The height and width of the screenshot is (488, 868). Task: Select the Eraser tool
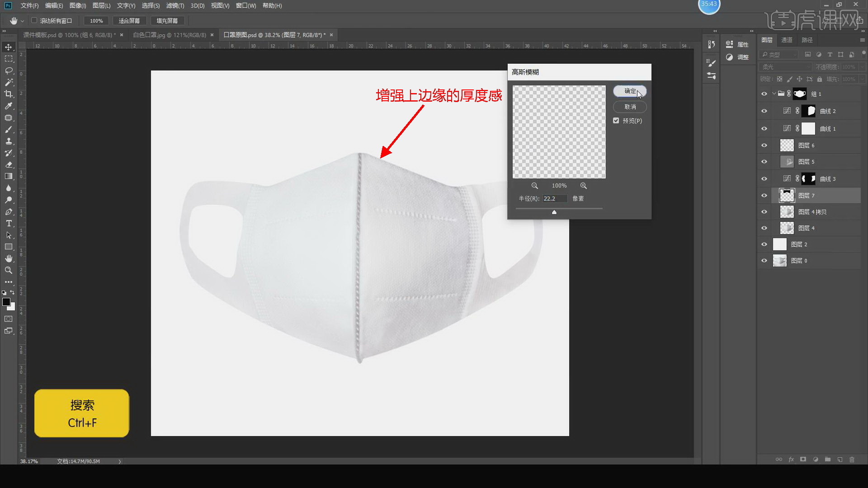click(9, 164)
